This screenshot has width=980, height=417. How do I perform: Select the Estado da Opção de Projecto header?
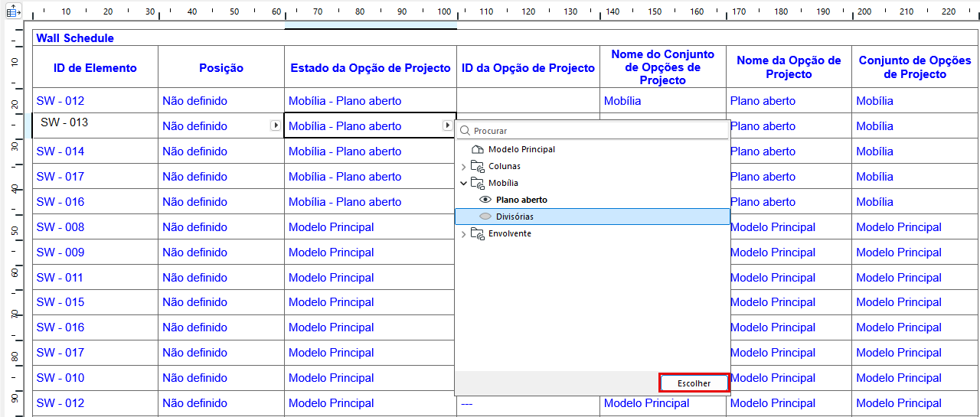click(x=371, y=67)
